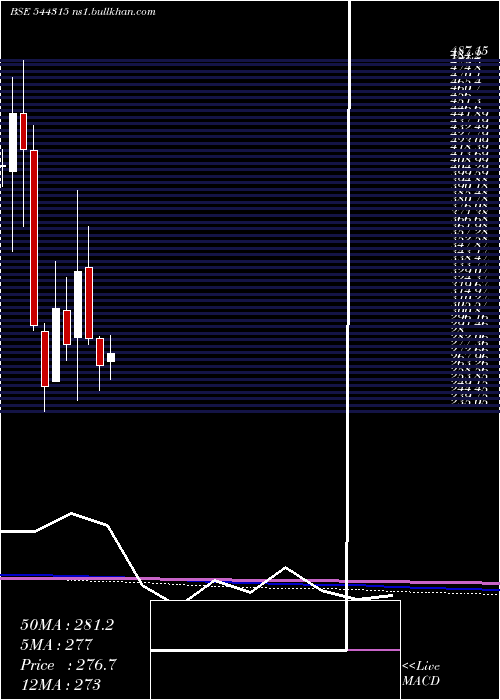Select the 5MA : 277 reading

(56, 645)
